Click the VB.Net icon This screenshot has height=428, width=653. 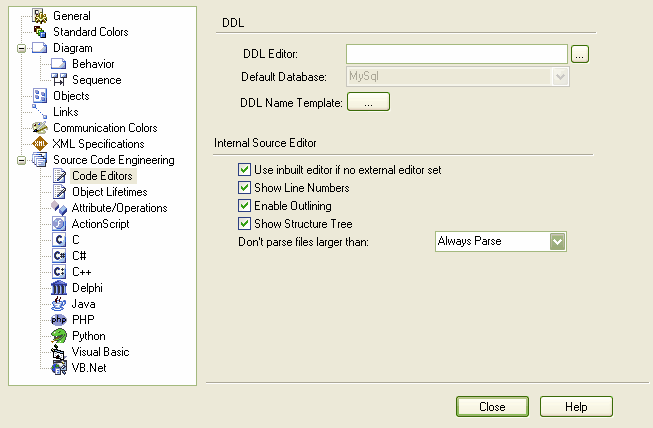pos(59,368)
